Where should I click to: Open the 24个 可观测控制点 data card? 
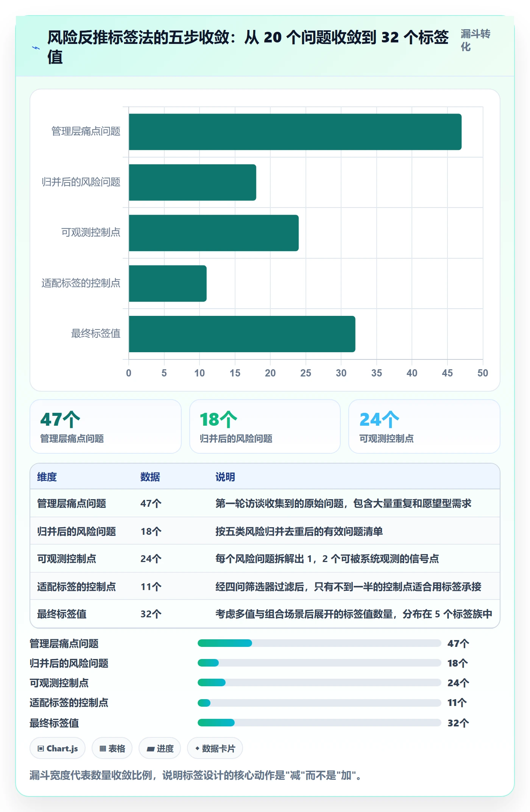tap(424, 426)
